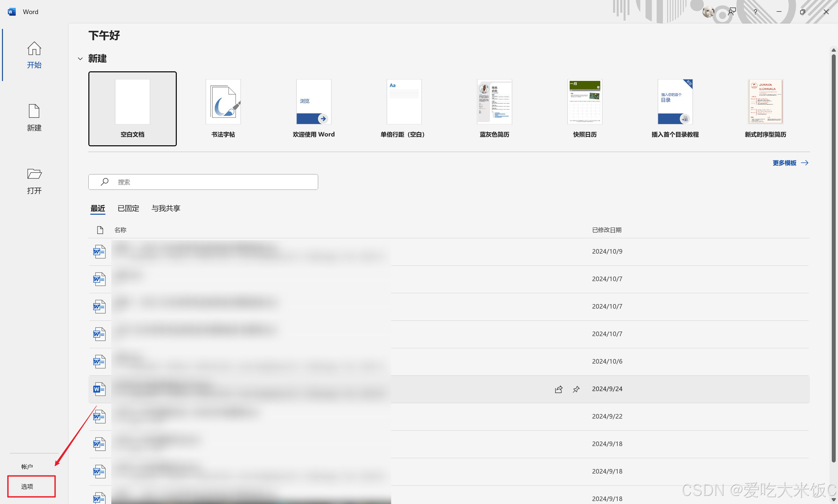This screenshot has width=838, height=504.
Task: Open 帐户 account settings
Action: [27, 467]
